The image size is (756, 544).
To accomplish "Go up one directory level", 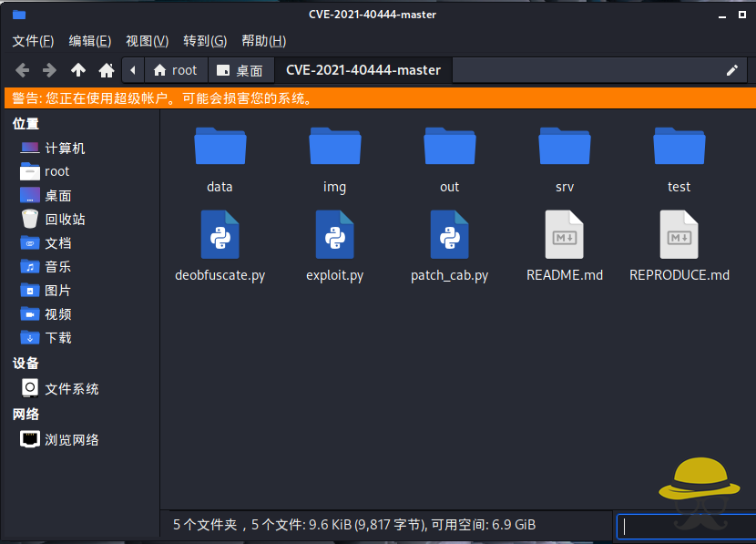I will click(x=79, y=69).
